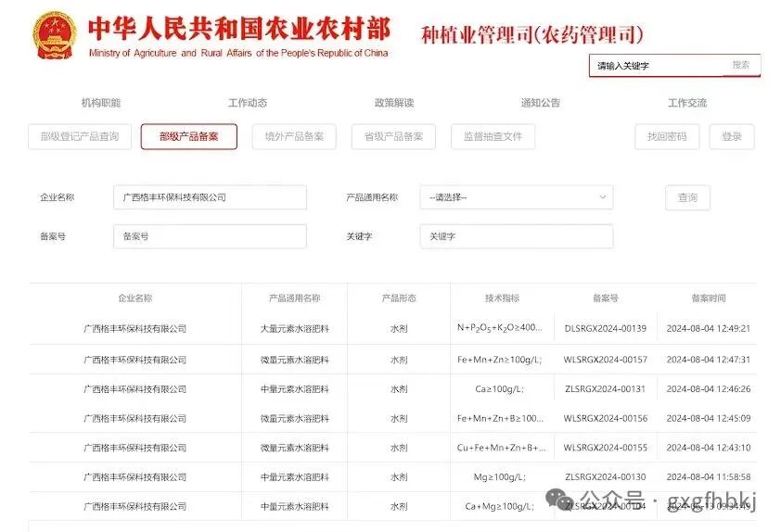
Task: Click the 产品形态 column header
Action: click(399, 298)
